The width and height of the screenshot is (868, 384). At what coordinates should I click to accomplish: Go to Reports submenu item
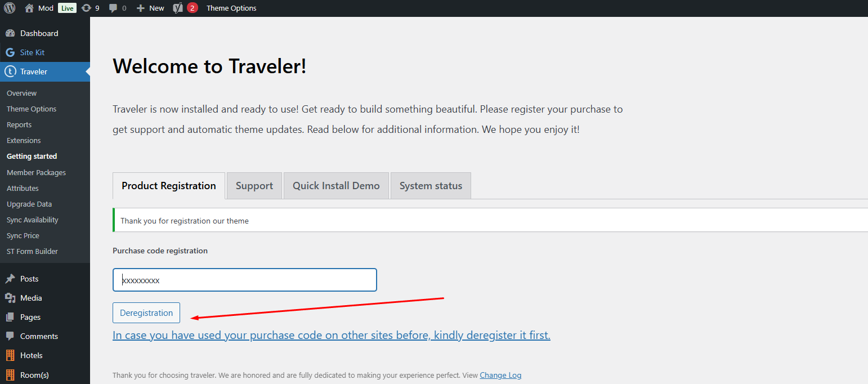coord(19,124)
